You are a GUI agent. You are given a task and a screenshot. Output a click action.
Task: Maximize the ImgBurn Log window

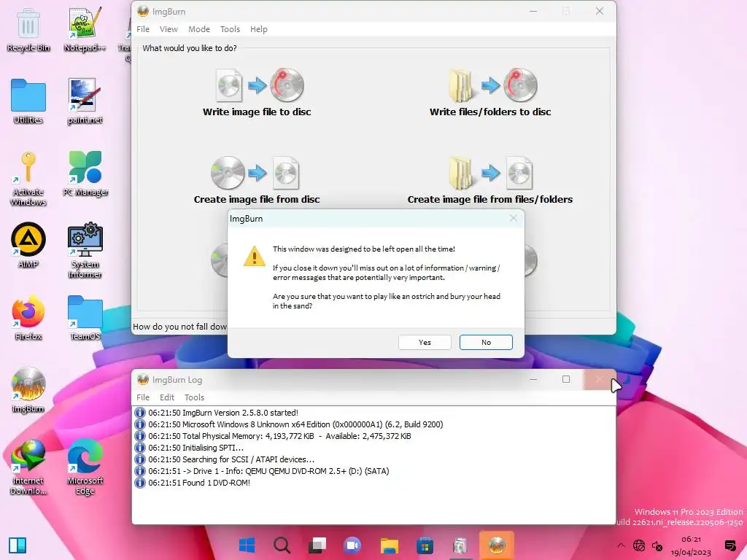coord(566,379)
